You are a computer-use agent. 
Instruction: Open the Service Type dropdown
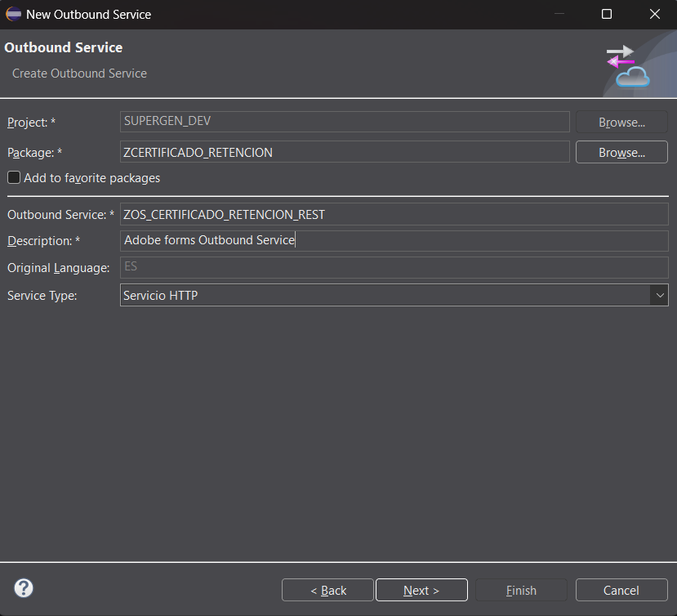(x=659, y=295)
